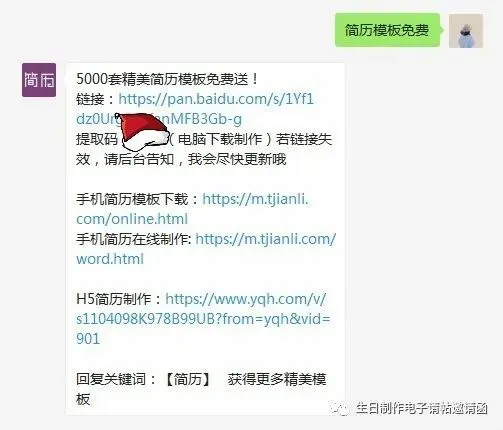Select the green 简历模板免费 message bubble

(x=387, y=30)
